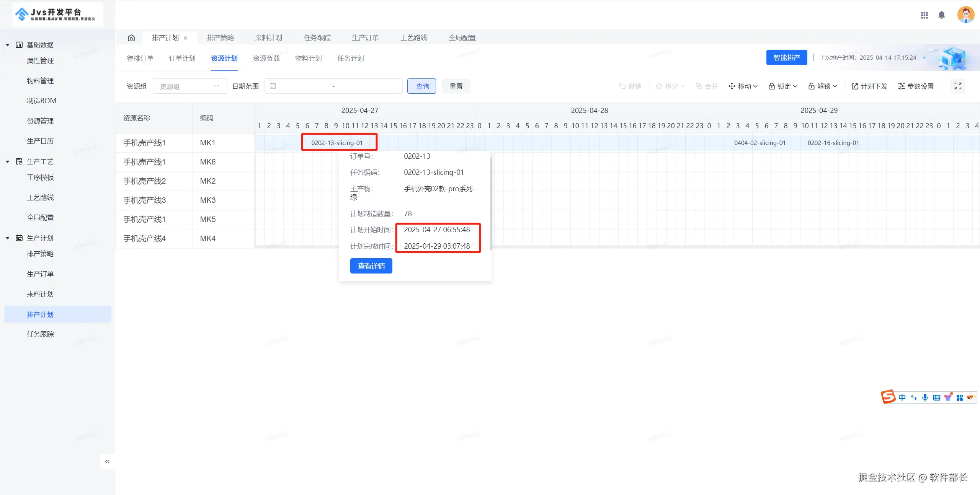This screenshot has height=495, width=980.
Task: Click the user avatar icon
Action: pyautogui.click(x=965, y=15)
